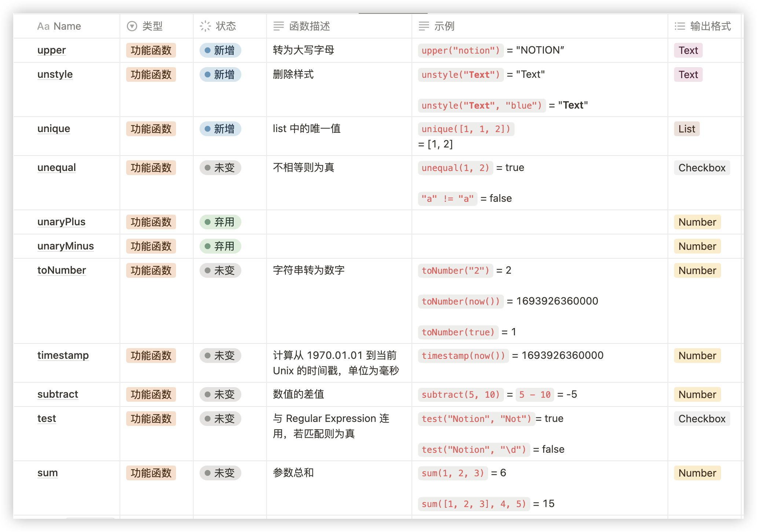This screenshot has width=757, height=532.
Task: Select the 新增 status tag for unique
Action: (x=220, y=129)
